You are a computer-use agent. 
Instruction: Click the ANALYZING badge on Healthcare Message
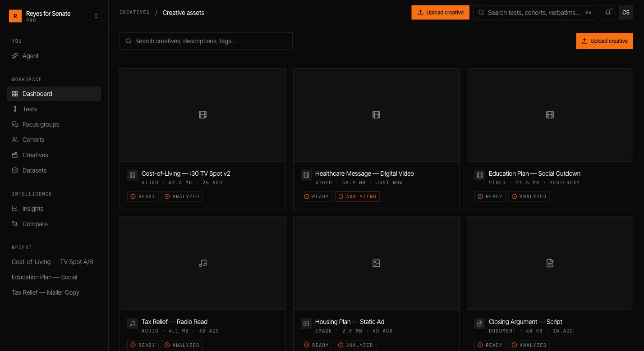(x=357, y=196)
